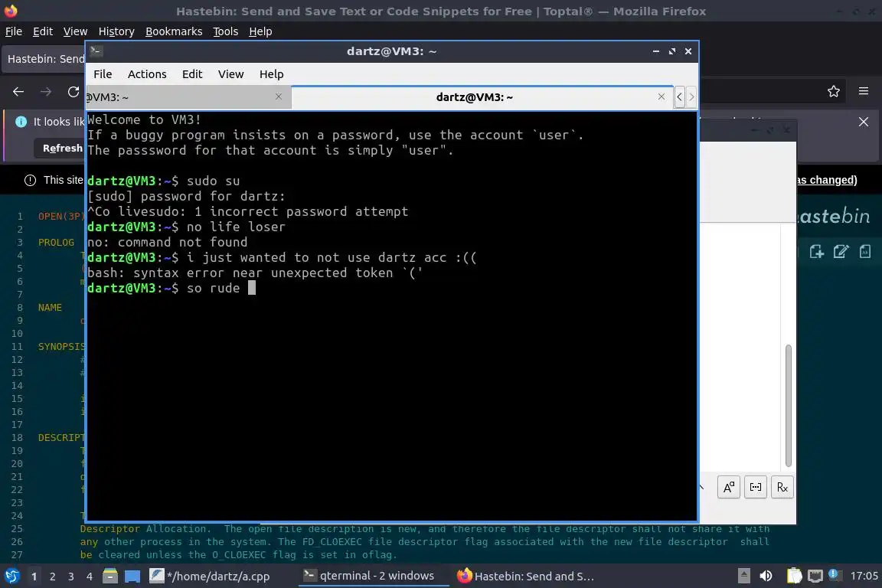Open the application launcher in the taskbar

click(x=11, y=577)
